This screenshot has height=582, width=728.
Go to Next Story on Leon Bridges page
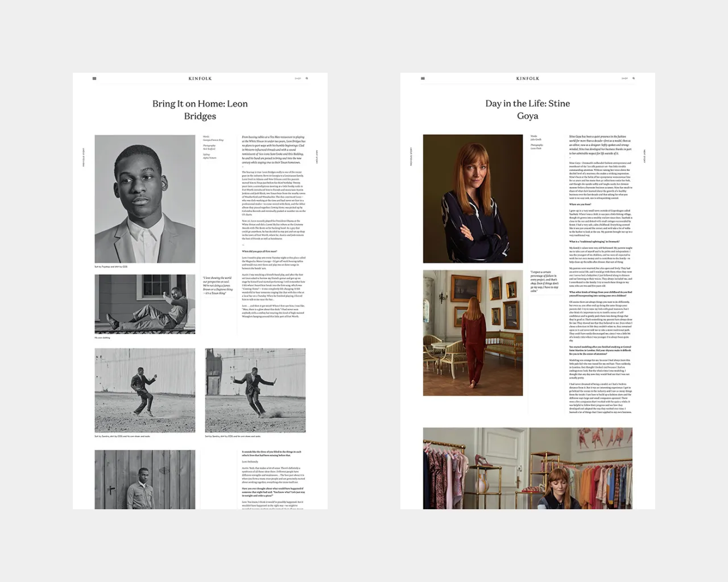click(317, 156)
